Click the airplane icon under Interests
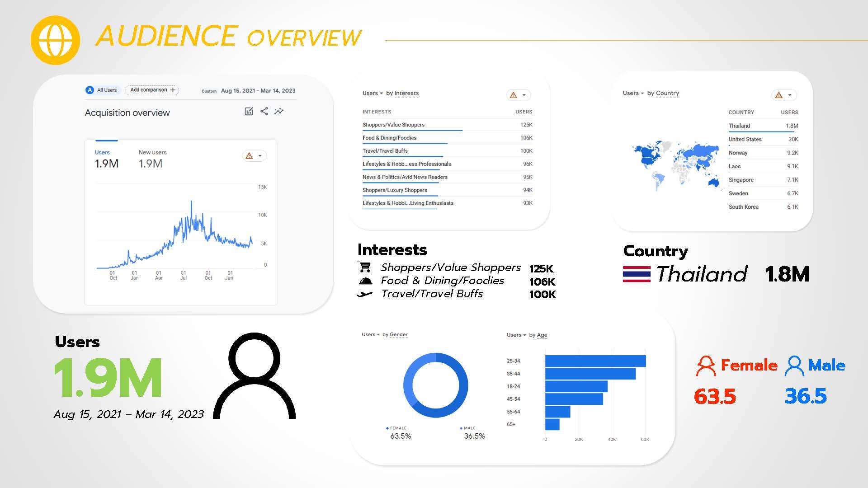This screenshot has height=488, width=868. click(x=365, y=294)
